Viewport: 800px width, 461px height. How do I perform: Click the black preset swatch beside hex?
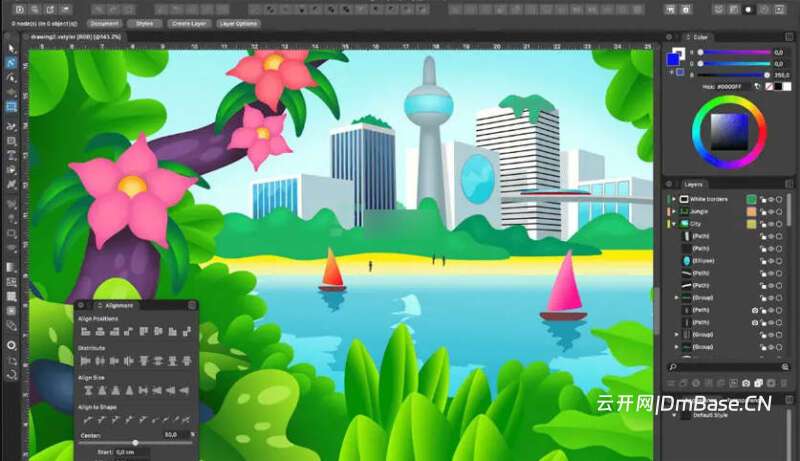pyautogui.click(x=778, y=87)
